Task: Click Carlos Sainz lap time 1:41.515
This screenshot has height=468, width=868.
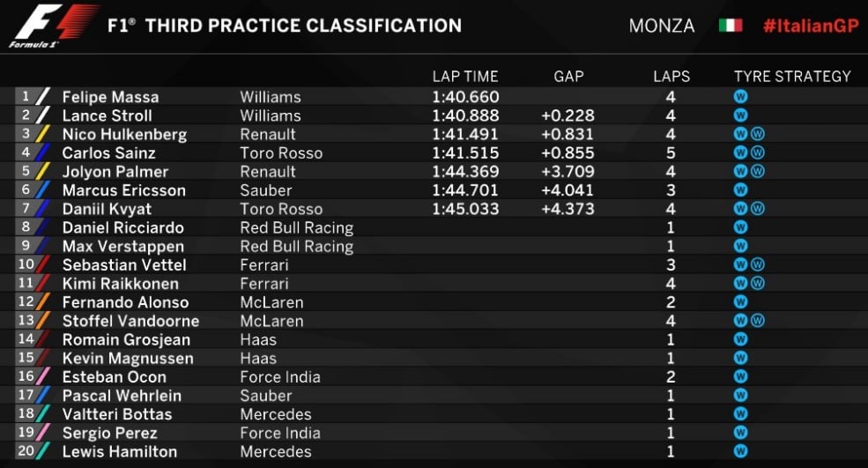Action: (465, 152)
